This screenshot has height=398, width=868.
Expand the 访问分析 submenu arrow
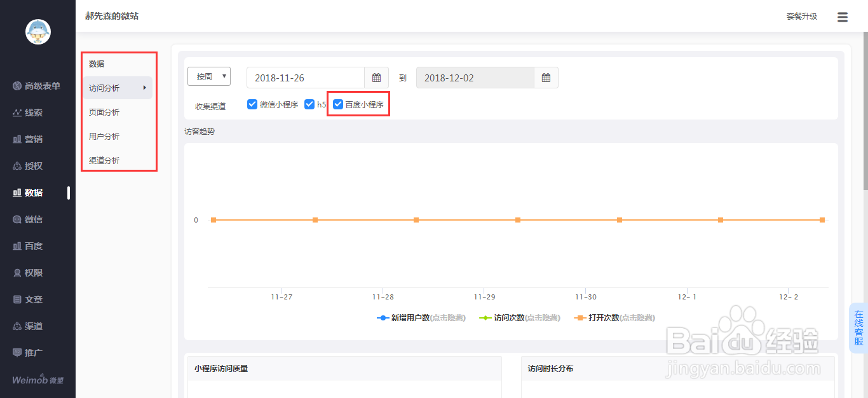(145, 88)
